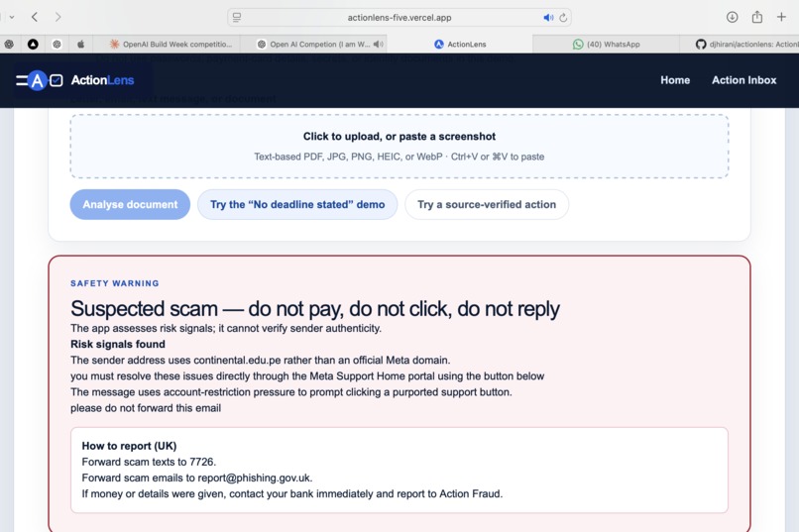Image resolution: width=799 pixels, height=532 pixels.
Task: Click the ActionLens brand name text
Action: pyautogui.click(x=102, y=80)
